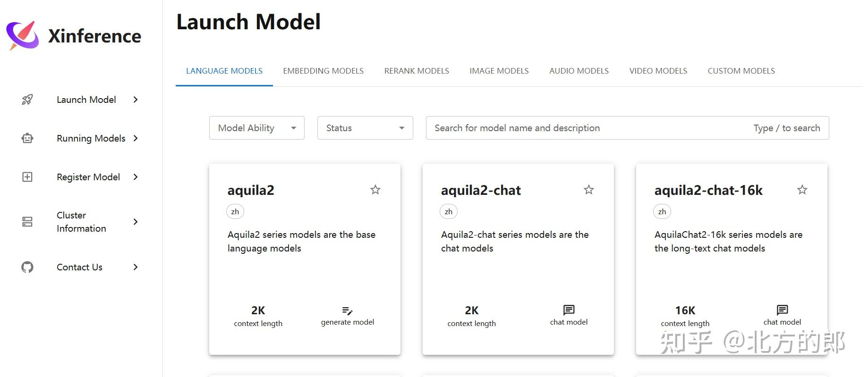Select the aquila2-chat-16k model card title
The width and height of the screenshot is (868, 377).
point(708,190)
